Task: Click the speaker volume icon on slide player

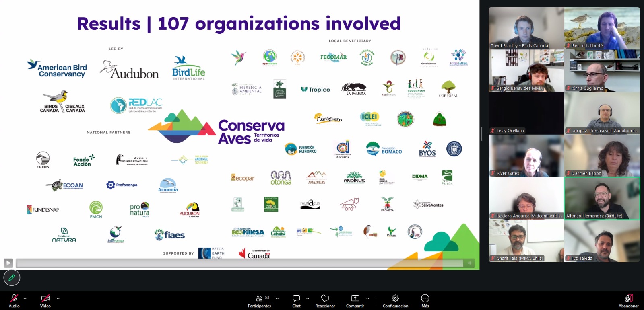Action: click(x=469, y=263)
